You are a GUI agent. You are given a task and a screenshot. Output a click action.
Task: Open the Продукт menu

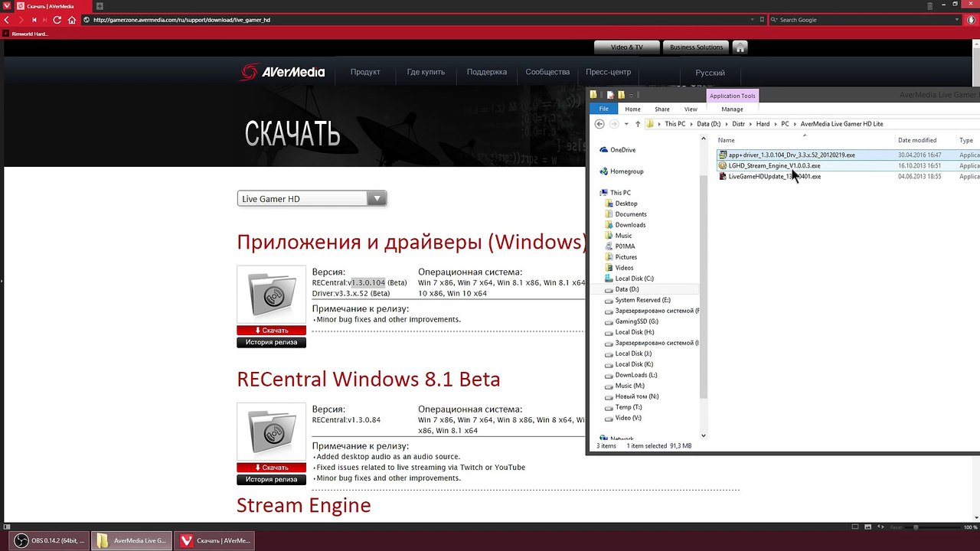pos(365,72)
